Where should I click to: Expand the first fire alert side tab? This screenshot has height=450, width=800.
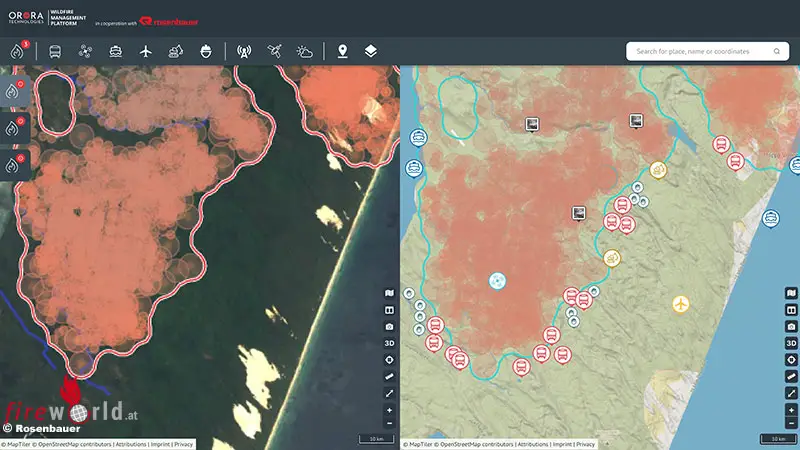(13, 93)
